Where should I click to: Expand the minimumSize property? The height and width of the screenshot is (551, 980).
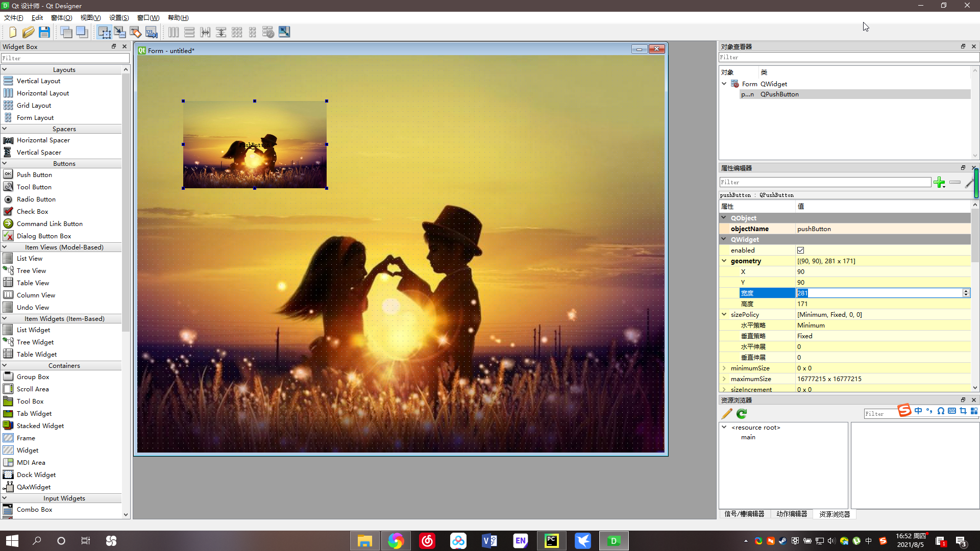pyautogui.click(x=724, y=368)
